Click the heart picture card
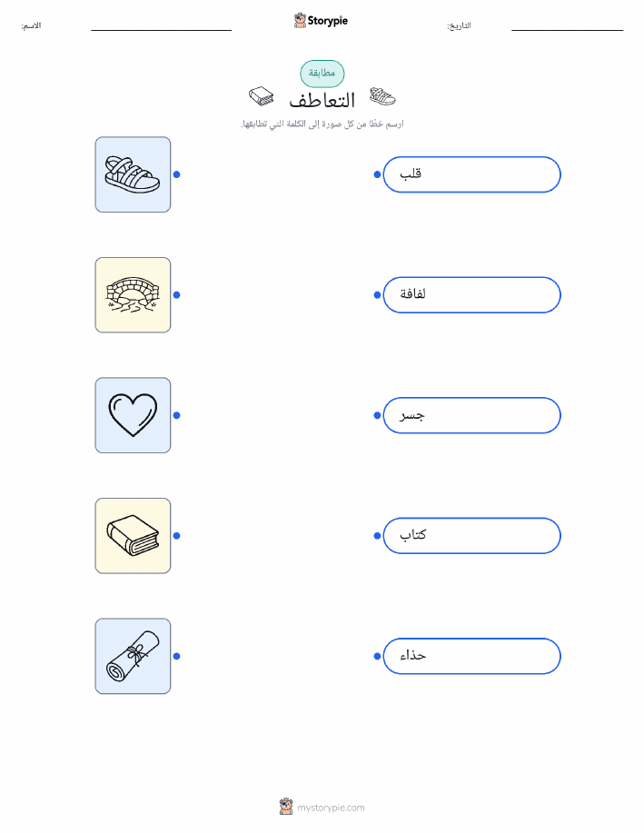 pyautogui.click(x=133, y=415)
